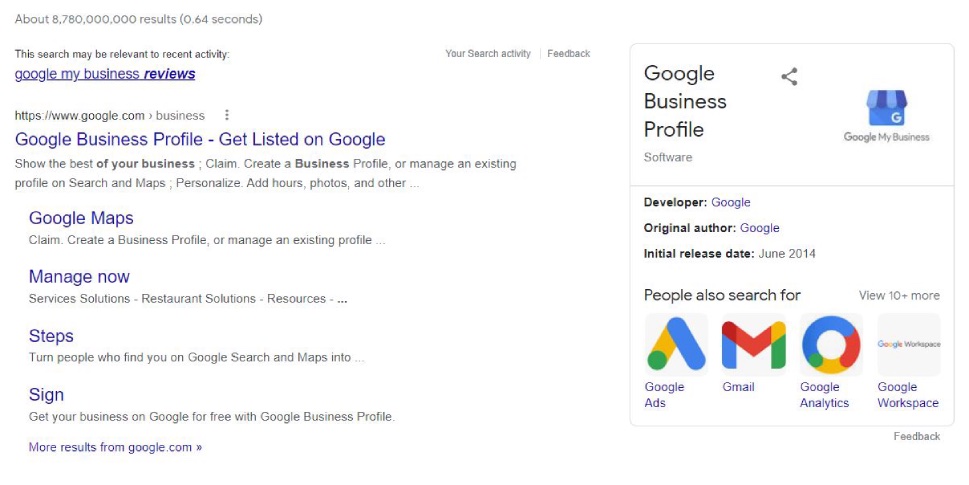Image resolution: width=969 pixels, height=485 pixels.
Task: Open the Steps sitelink
Action: pos(51,335)
